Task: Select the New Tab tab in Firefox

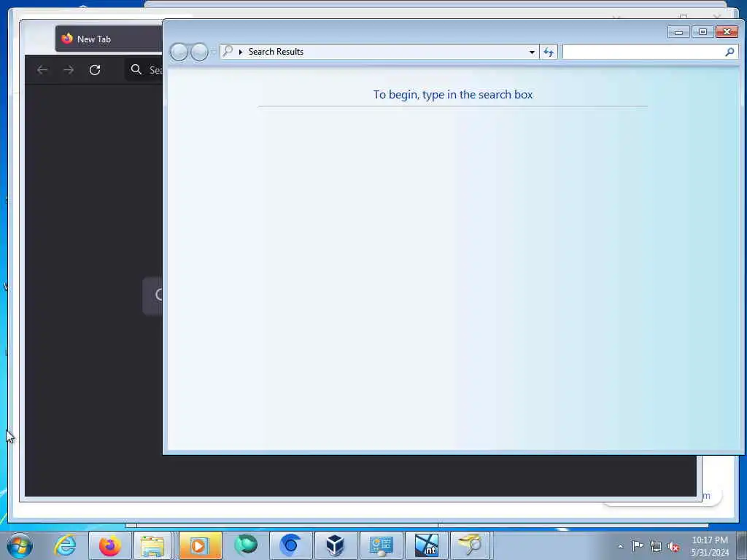Action: coord(109,39)
